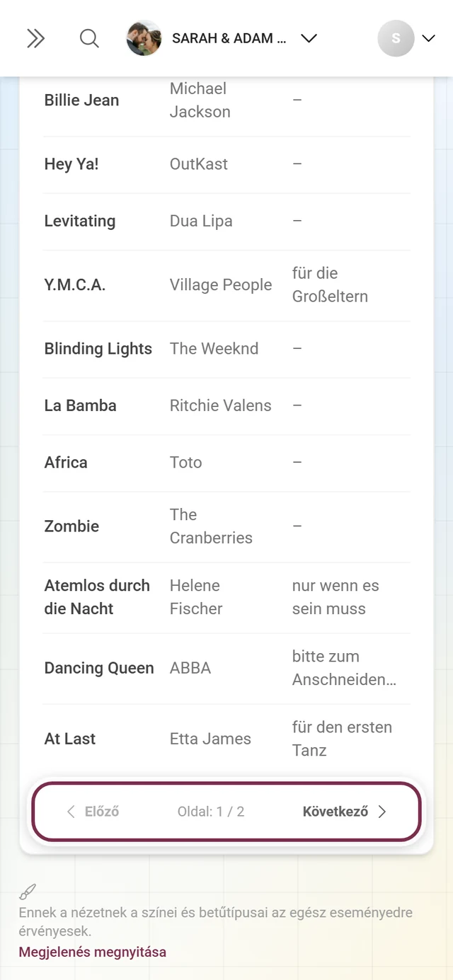This screenshot has width=453, height=980.
Task: Open search with magnifier icon
Action: [89, 38]
